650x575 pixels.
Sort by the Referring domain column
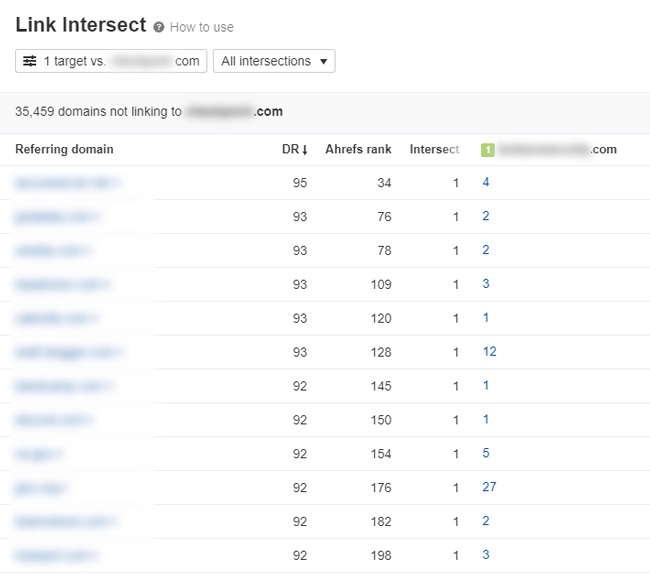click(64, 150)
